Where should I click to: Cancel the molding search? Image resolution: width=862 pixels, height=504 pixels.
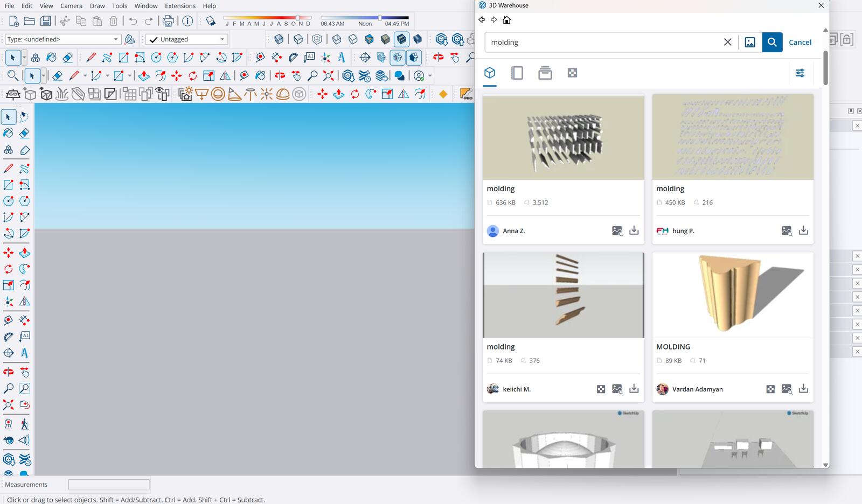tap(800, 42)
